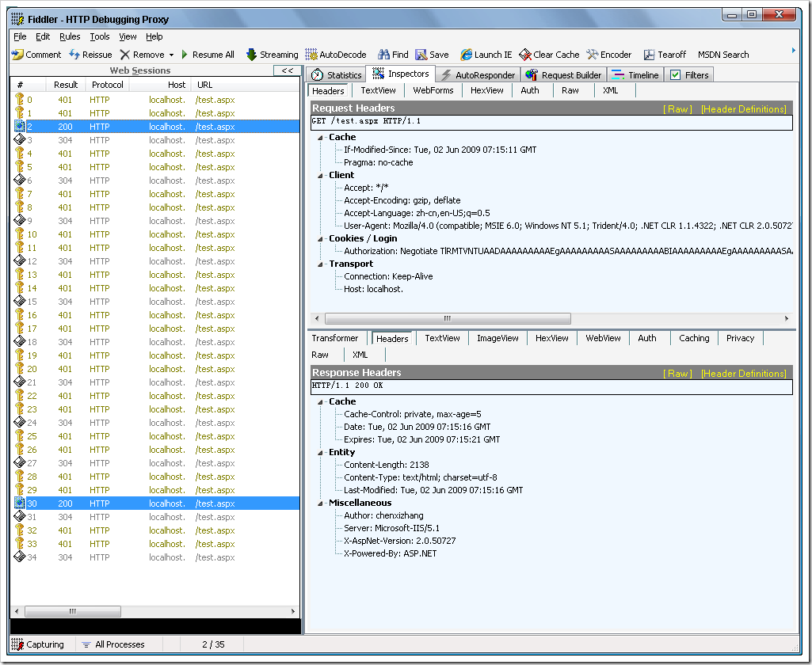812x665 pixels.
Task: Collapse the response Cache group
Action: point(320,402)
